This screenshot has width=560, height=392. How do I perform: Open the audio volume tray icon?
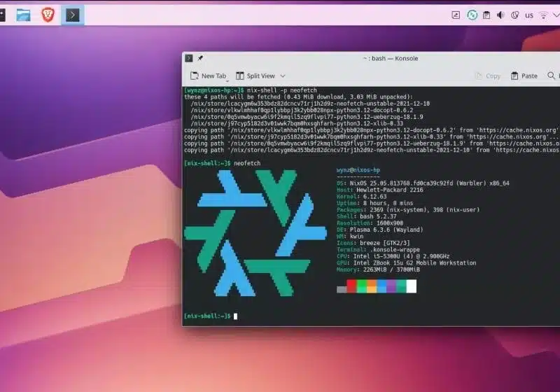point(500,15)
